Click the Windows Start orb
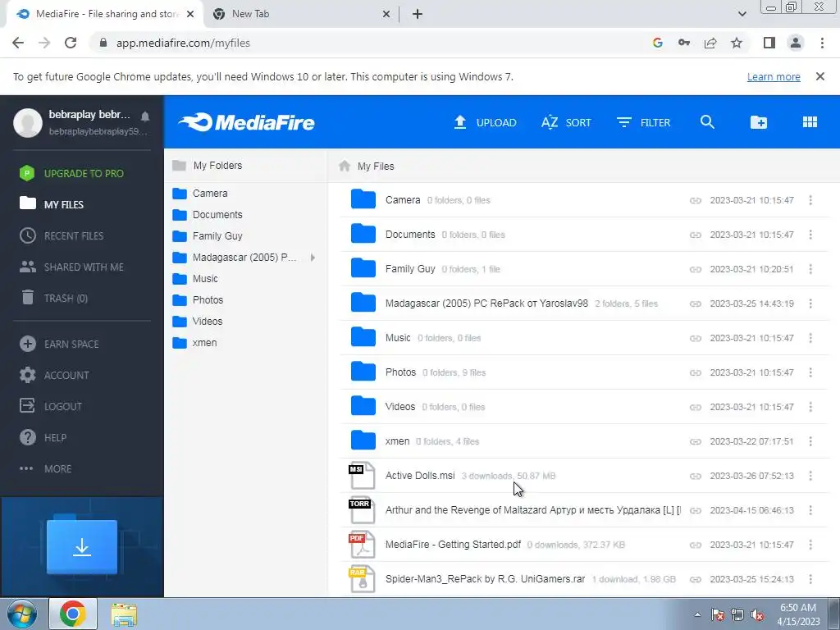The image size is (840, 630). click(22, 614)
